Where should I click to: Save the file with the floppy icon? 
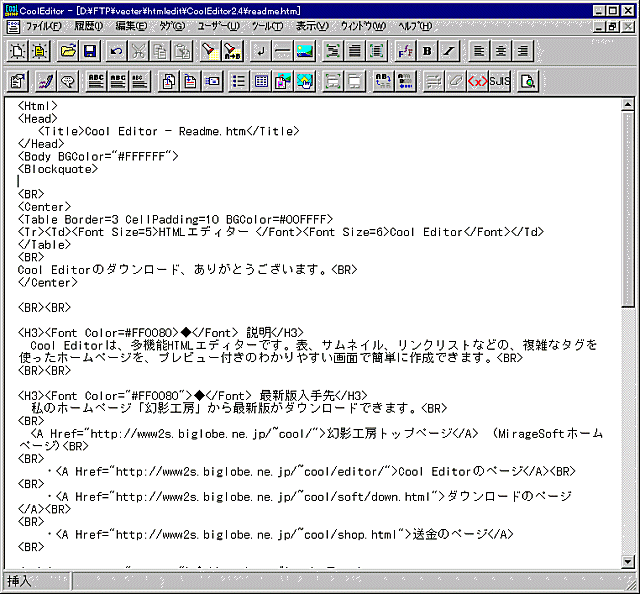pos(90,51)
